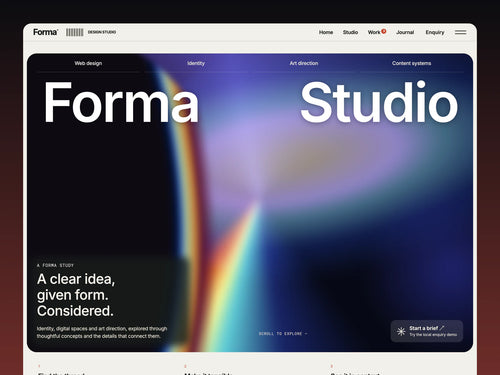This screenshot has width=500, height=375.
Task: Click the Identity, digital spaces description paragraph
Action: coord(102,332)
